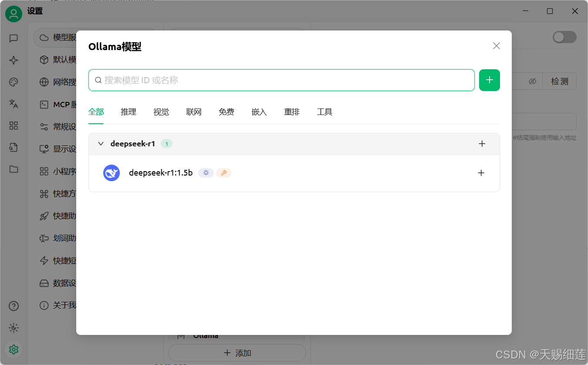Switch to the 工具 tab
Image resolution: width=588 pixels, height=365 pixels.
coord(324,112)
